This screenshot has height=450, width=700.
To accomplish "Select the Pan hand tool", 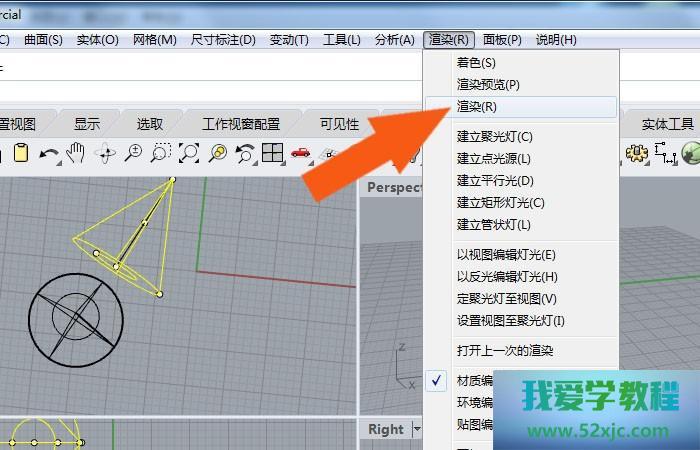I will coord(76,153).
